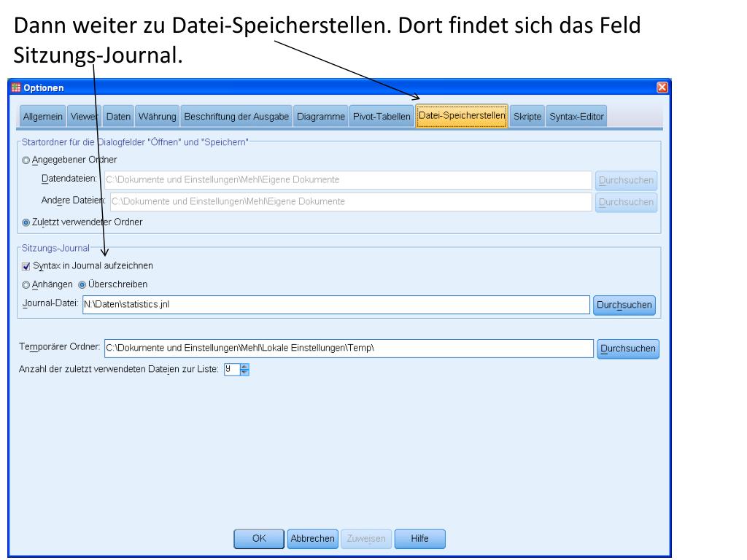This screenshot has width=747, height=560.
Task: Click the Andere Dateien path field
Action: tap(351, 202)
